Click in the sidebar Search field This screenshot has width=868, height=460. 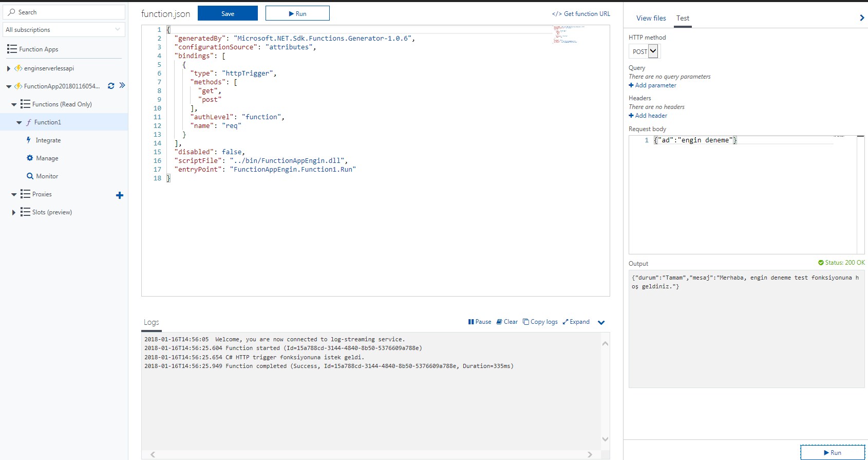click(x=64, y=12)
